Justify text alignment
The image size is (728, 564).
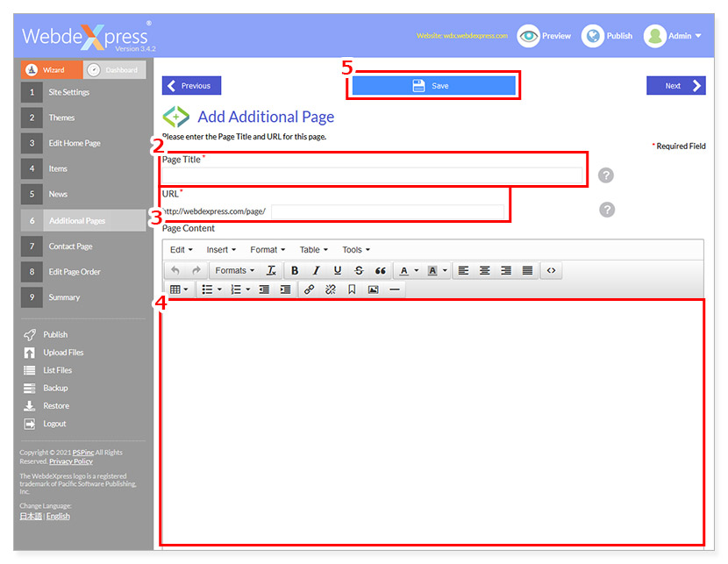coord(527,271)
